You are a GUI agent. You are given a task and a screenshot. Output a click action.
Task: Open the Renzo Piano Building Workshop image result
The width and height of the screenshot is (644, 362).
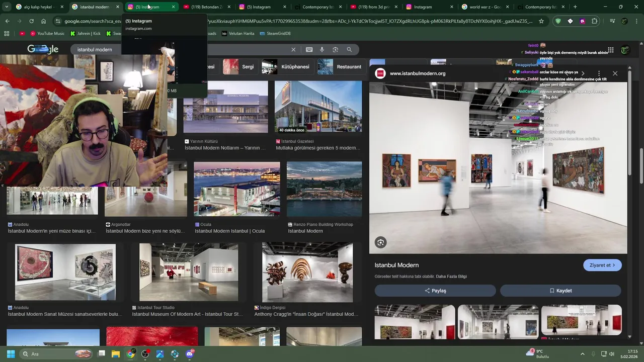click(324, 189)
